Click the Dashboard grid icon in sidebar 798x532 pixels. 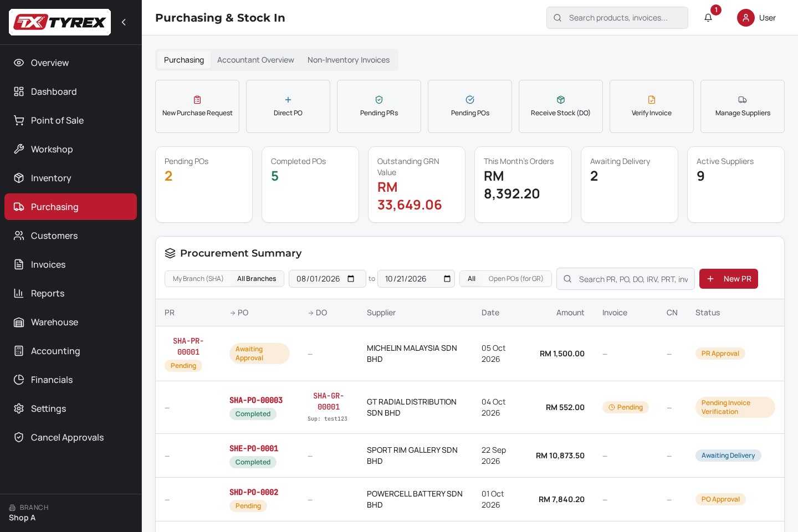click(x=19, y=91)
